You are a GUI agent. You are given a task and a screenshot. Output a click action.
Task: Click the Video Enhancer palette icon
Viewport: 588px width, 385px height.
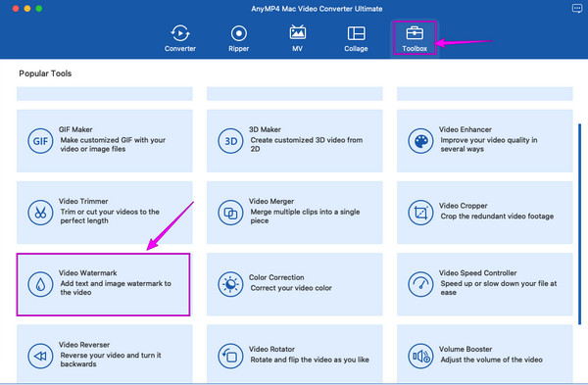coord(420,141)
